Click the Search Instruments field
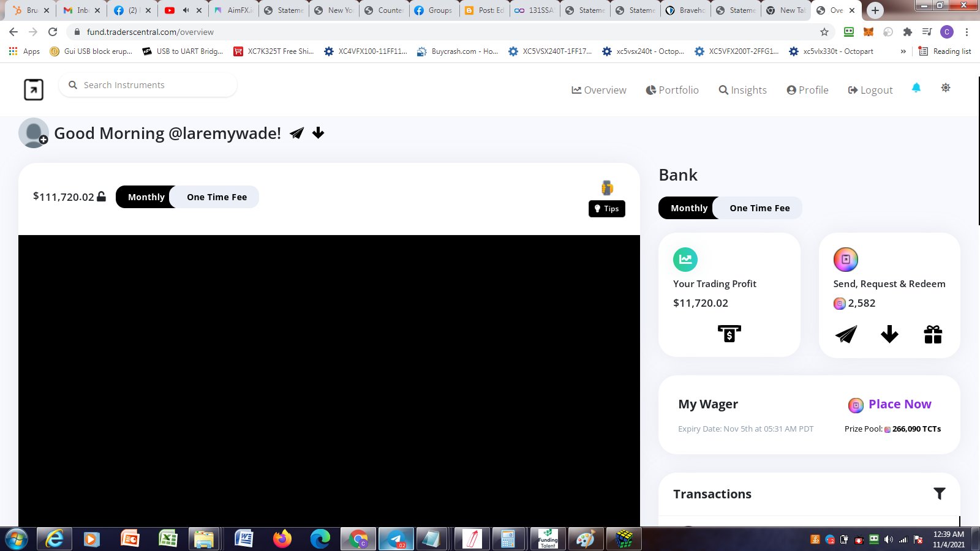 (x=148, y=85)
